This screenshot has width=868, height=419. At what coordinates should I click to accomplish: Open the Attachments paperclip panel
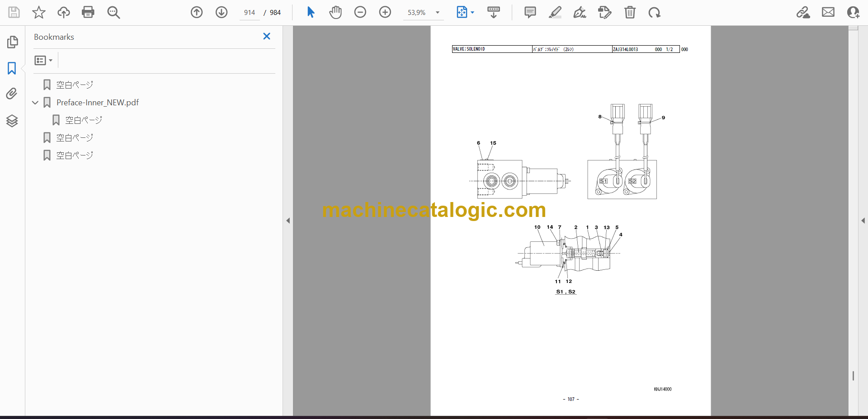tap(12, 94)
